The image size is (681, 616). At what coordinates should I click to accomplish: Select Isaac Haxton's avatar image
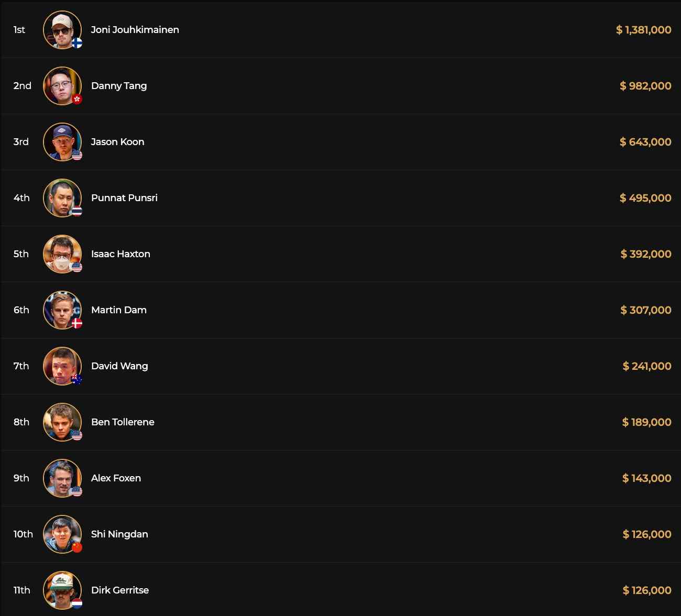[62, 254]
